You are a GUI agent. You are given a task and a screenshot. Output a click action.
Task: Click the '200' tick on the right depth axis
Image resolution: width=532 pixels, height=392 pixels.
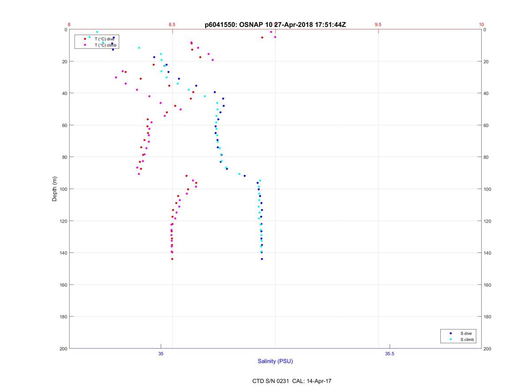pos(488,349)
